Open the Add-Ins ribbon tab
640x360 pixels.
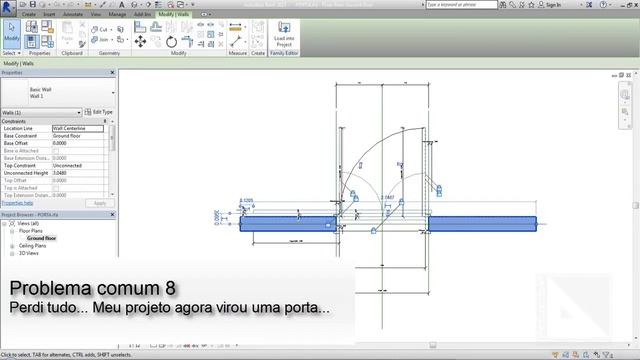click(x=142, y=14)
